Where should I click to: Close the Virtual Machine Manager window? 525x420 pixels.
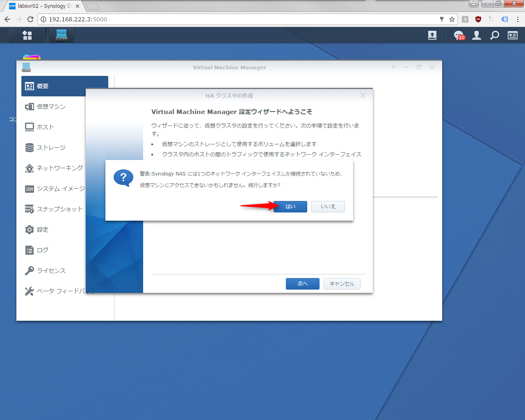point(432,67)
